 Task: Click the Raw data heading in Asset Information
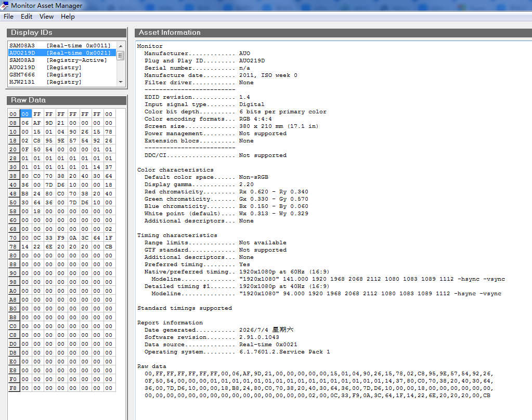click(152, 366)
